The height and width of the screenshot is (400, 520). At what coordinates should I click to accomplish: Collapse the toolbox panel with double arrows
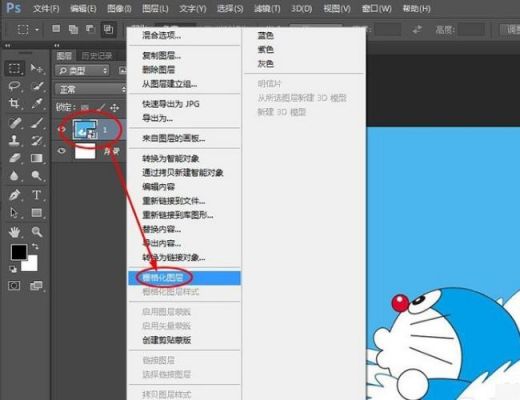tap(7, 45)
